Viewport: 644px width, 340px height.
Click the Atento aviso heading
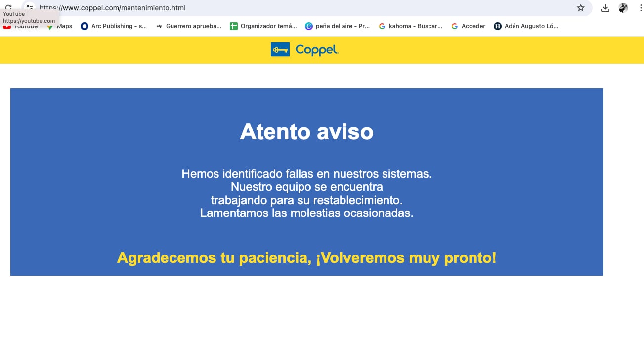(306, 132)
